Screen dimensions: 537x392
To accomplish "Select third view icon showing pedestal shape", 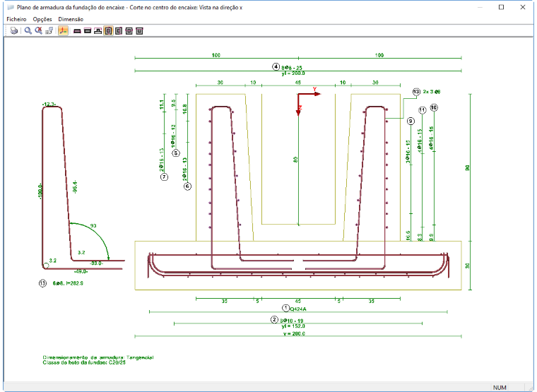I will (98, 31).
